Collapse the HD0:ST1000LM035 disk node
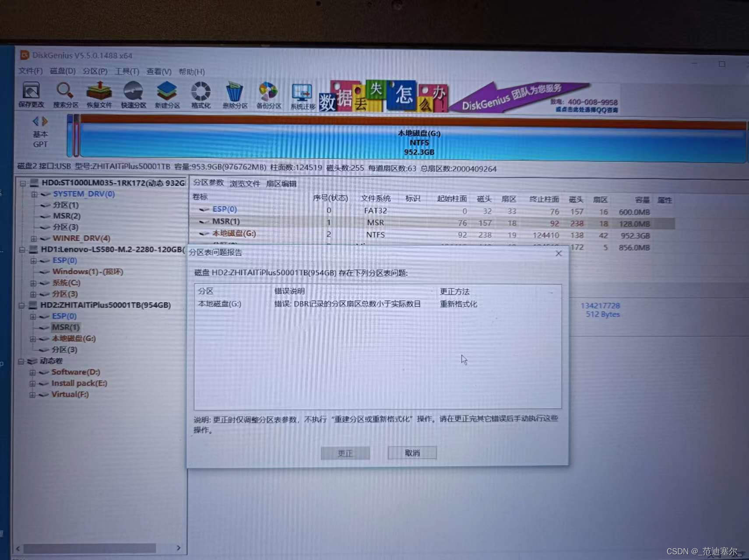 tap(23, 183)
